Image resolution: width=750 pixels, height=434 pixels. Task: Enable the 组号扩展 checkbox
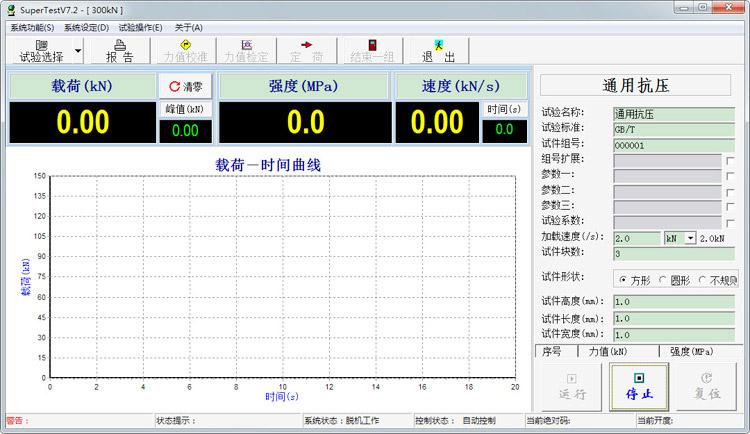click(x=730, y=160)
